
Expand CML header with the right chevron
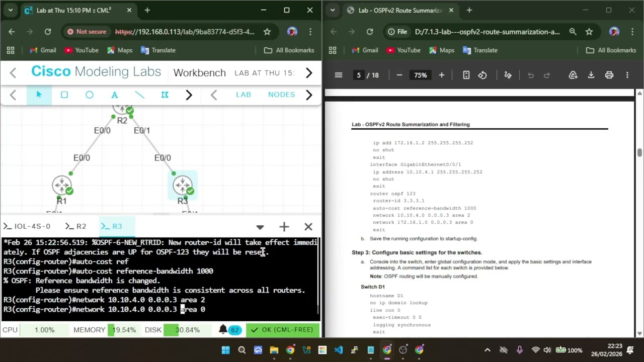coord(309,73)
